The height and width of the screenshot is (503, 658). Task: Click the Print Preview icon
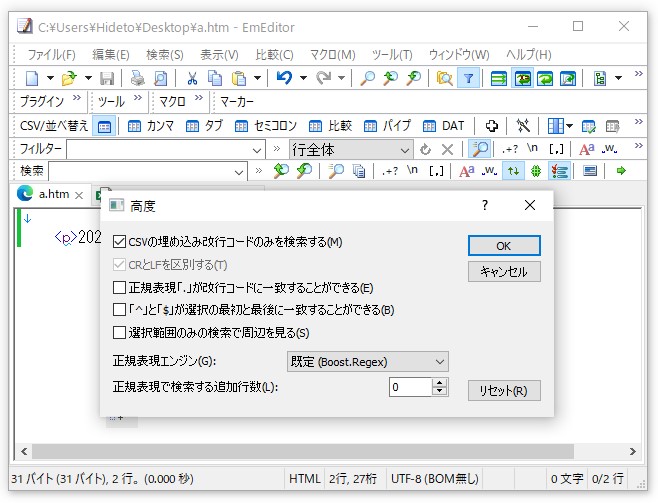tap(160, 78)
